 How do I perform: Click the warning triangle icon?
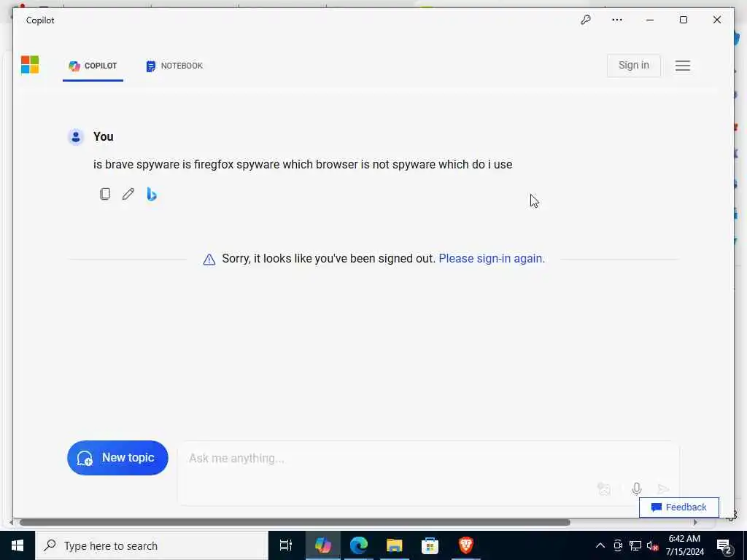click(x=209, y=259)
